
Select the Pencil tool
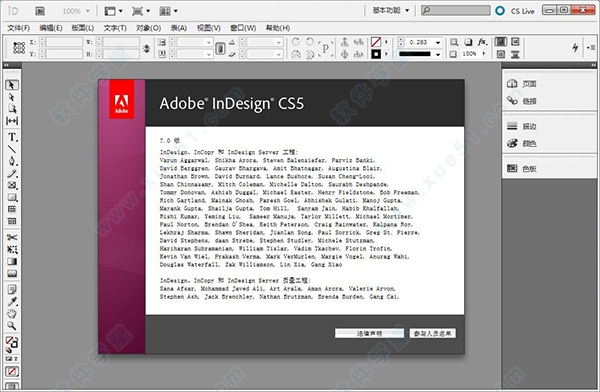coord(12,173)
